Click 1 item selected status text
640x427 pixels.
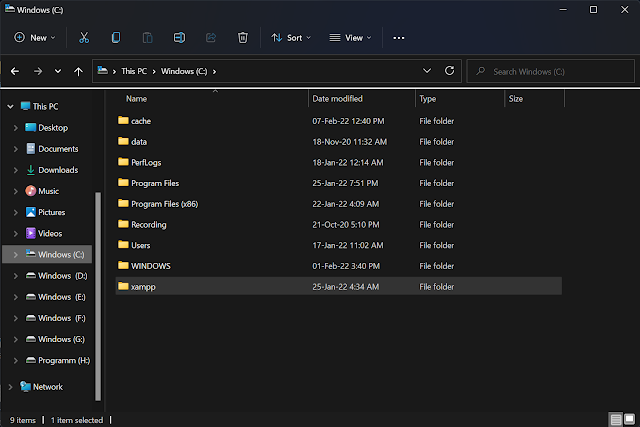[x=77, y=420]
